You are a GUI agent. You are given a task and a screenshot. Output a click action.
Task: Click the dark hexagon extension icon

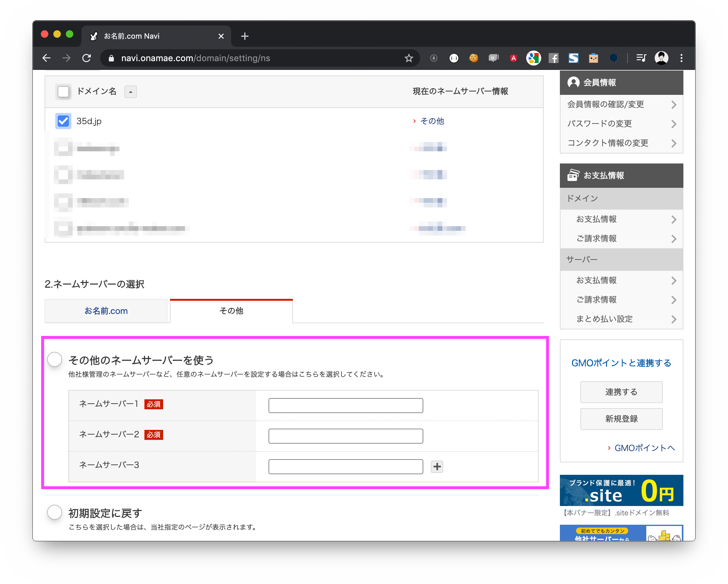point(614,58)
